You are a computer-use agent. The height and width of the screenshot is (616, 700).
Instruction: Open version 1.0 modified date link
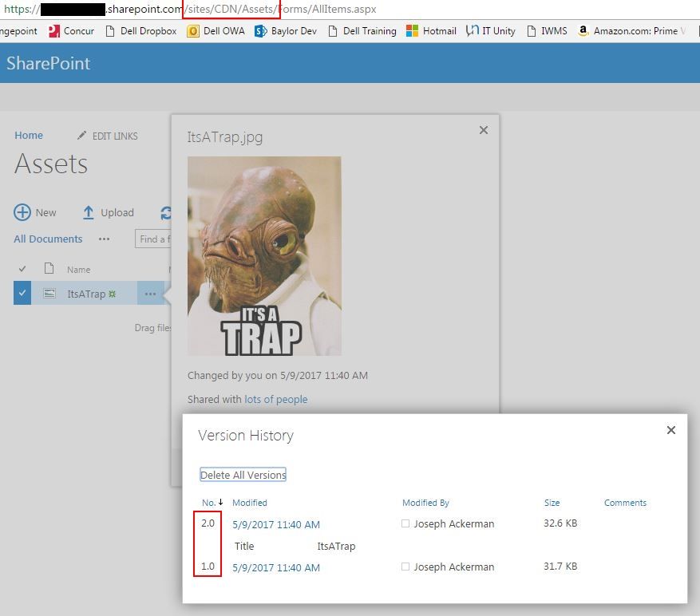[x=276, y=568]
